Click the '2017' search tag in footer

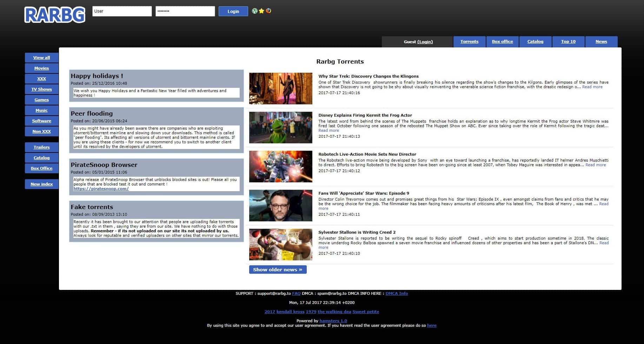tap(270, 312)
